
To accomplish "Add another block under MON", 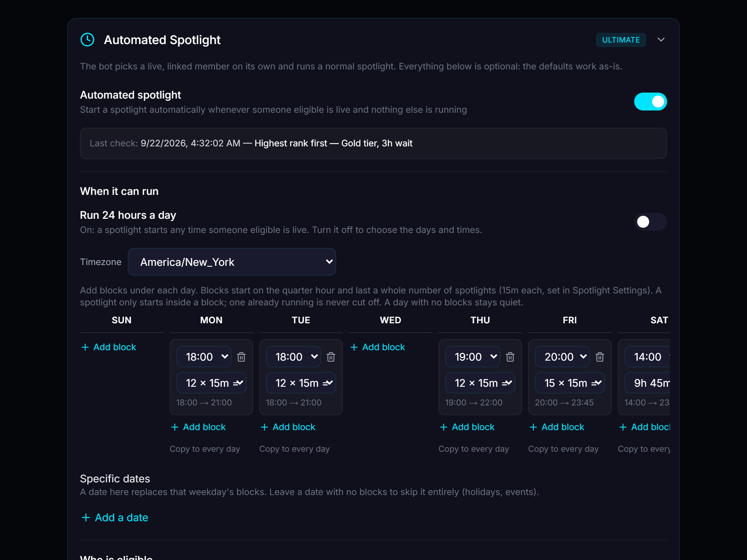I will pos(198,427).
